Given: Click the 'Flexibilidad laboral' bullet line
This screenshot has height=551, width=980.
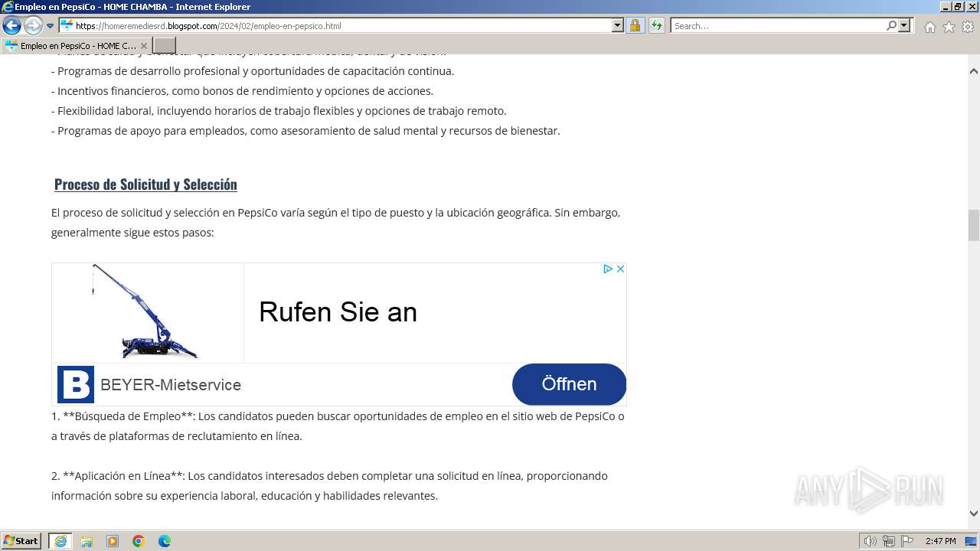Looking at the screenshot, I should [279, 111].
